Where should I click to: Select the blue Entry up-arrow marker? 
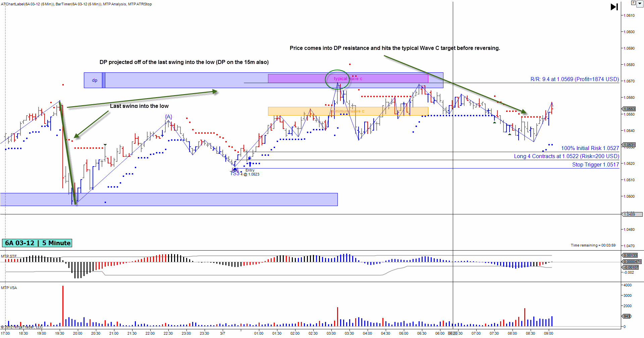(250, 164)
